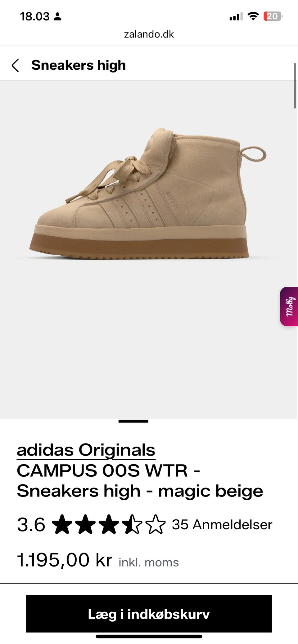
Task: Tap the cellular signal bars icon
Action: click(x=236, y=16)
